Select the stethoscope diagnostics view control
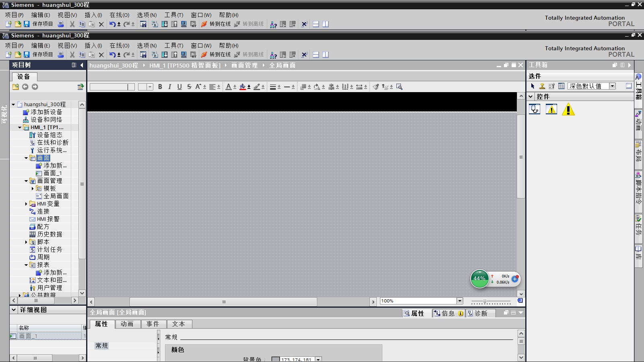The width and height of the screenshot is (644, 362). [535, 109]
